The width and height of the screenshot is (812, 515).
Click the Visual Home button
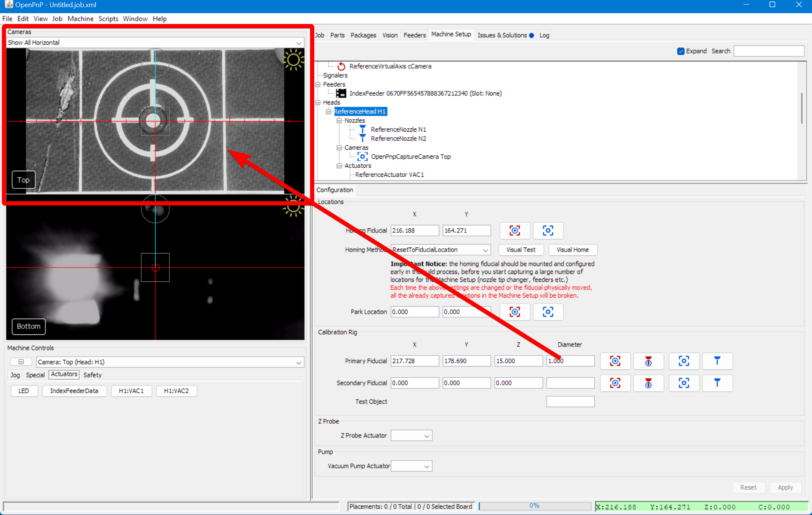tap(572, 250)
